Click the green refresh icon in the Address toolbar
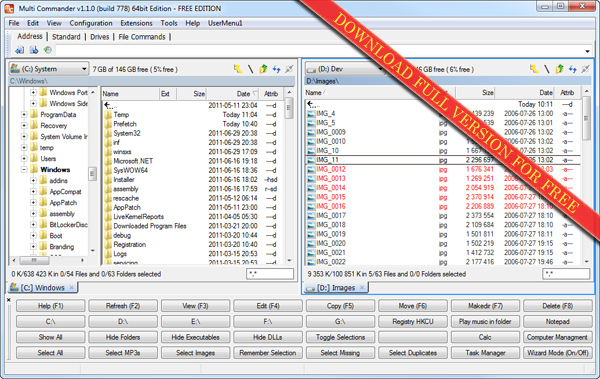This screenshot has height=379, width=600. click(x=47, y=50)
